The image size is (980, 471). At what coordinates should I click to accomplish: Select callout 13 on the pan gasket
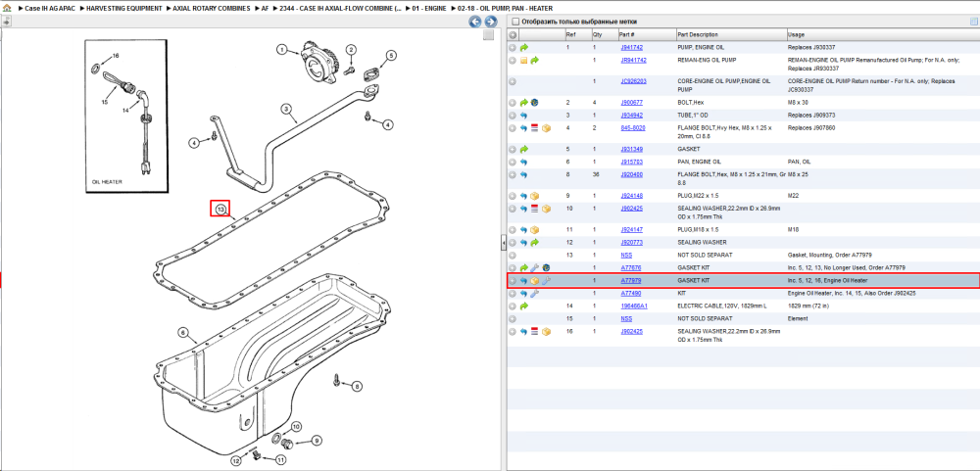pos(220,209)
